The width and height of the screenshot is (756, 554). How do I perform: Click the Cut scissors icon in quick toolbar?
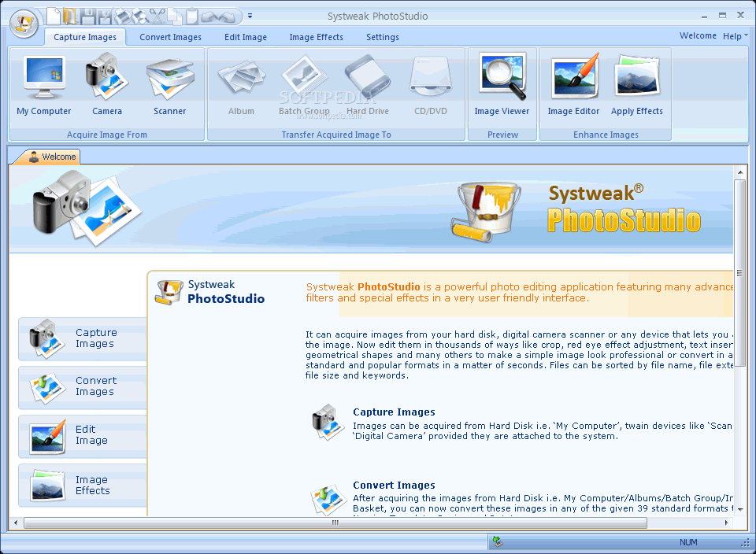tap(157, 17)
